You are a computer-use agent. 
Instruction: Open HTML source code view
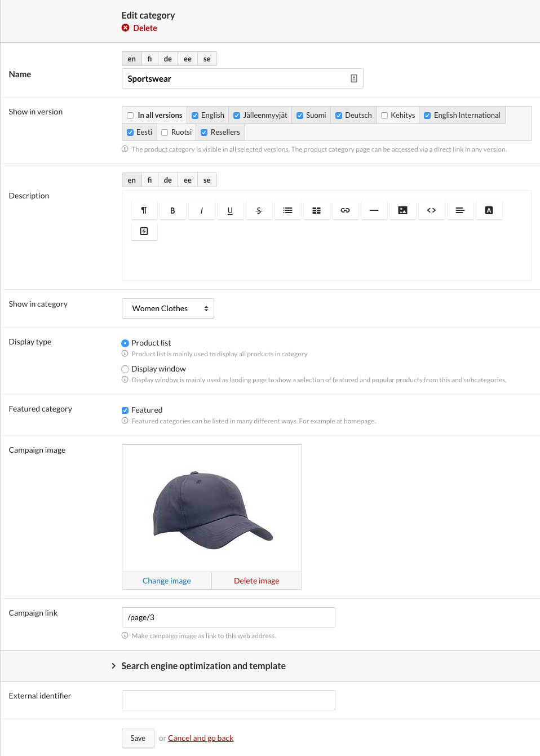(x=431, y=210)
